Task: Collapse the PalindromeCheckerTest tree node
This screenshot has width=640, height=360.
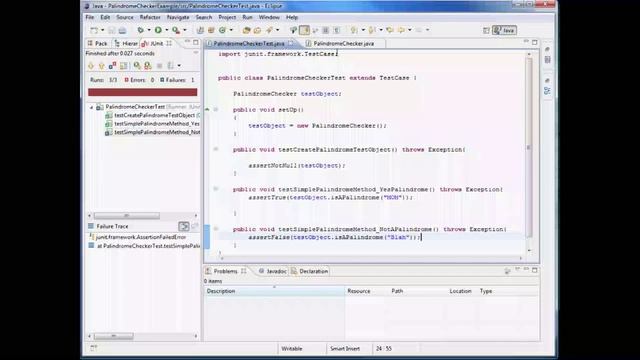Action: pyautogui.click(x=91, y=107)
